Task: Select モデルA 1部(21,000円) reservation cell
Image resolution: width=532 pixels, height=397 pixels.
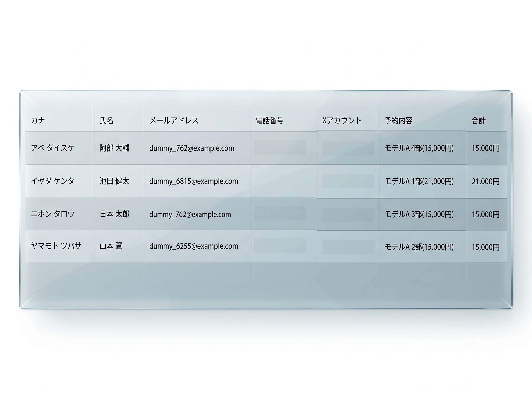Action: point(423,181)
